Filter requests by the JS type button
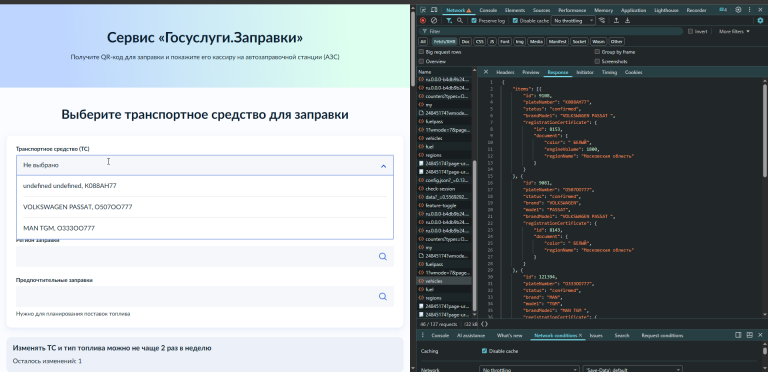The height and width of the screenshot is (372, 768). [x=492, y=42]
